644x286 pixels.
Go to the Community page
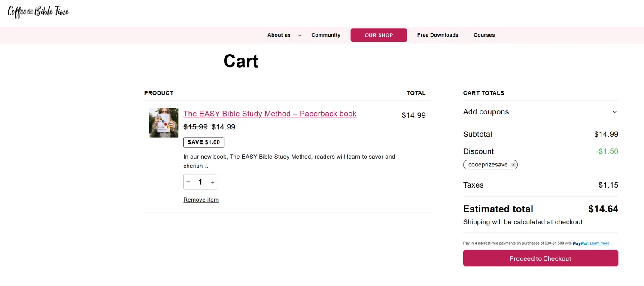325,35
